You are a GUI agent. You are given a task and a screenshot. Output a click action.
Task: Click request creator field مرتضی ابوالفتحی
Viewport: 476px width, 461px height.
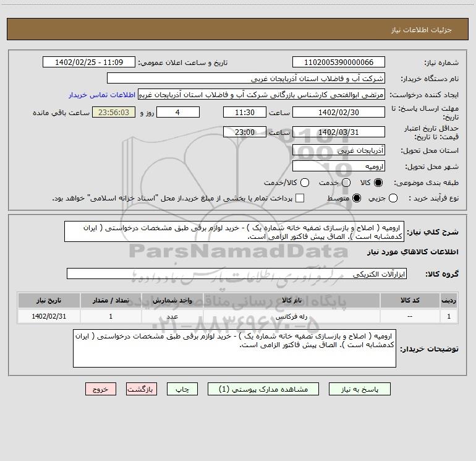tap(261, 95)
